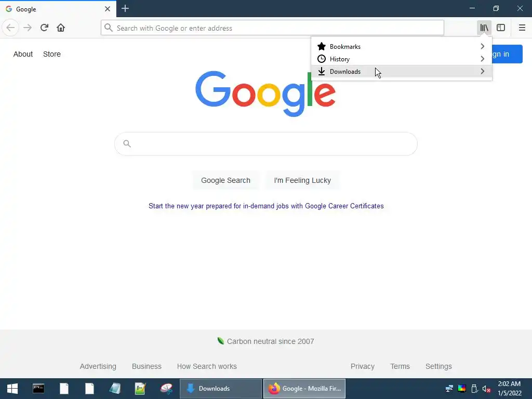Click the magnifier icon in Google search box
Image resolution: width=532 pixels, height=399 pixels.
[x=127, y=144]
